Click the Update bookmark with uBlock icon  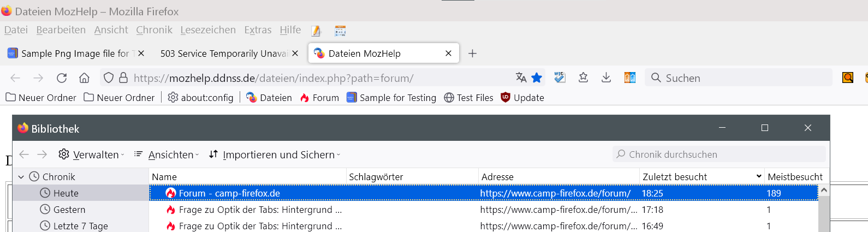(x=522, y=98)
